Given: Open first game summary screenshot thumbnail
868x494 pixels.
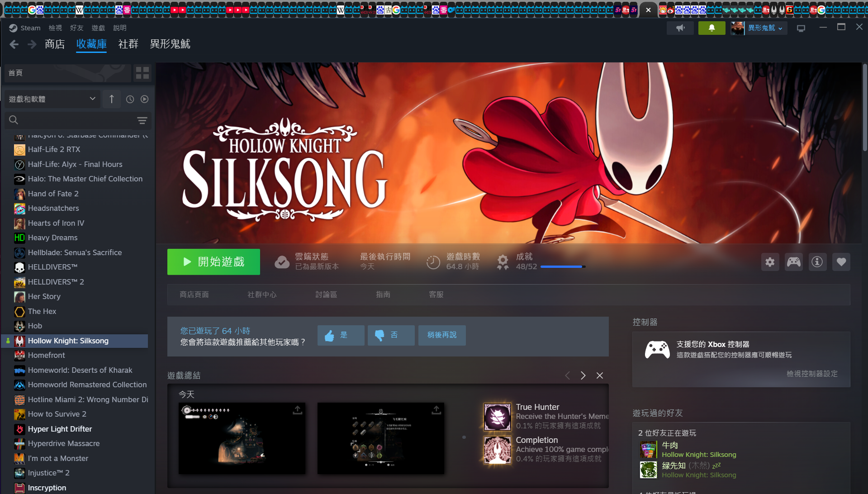Looking at the screenshot, I should coord(242,438).
